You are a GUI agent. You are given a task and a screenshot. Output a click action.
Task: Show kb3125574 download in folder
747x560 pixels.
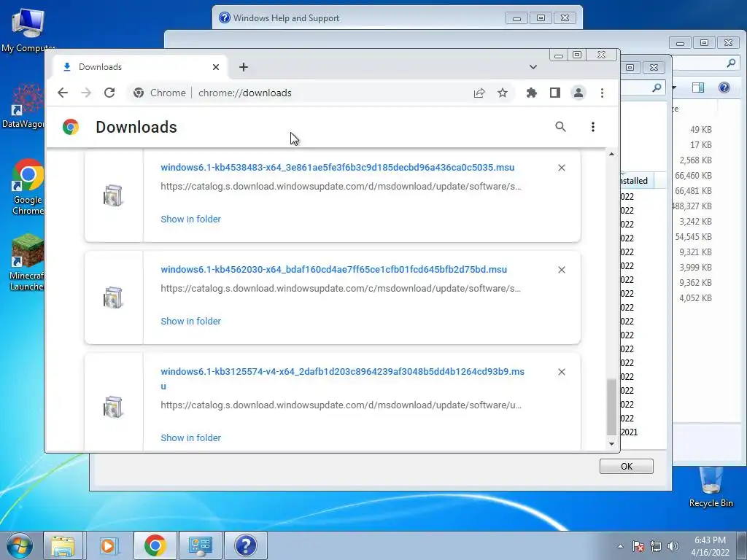(190, 438)
